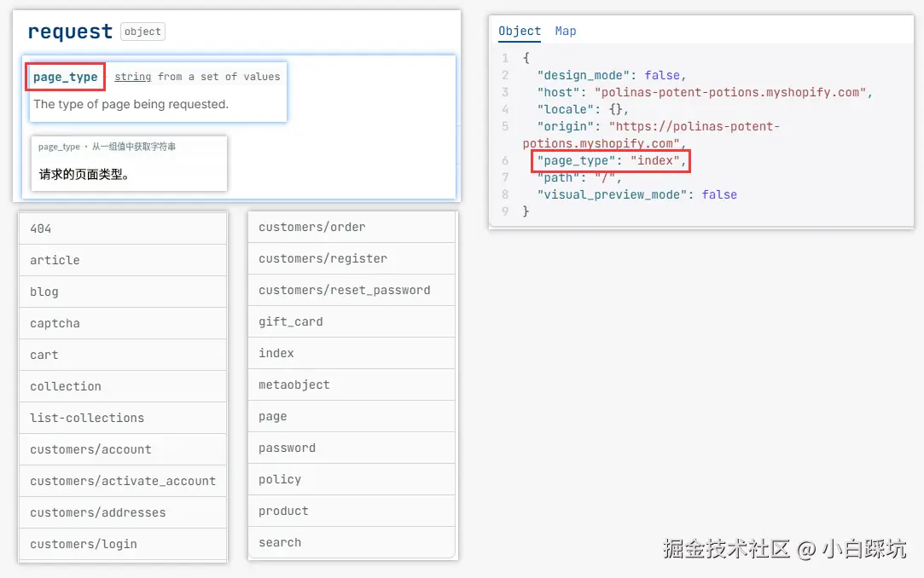Switch to the Object tab
The width and height of the screenshot is (924, 578).
[x=519, y=32]
